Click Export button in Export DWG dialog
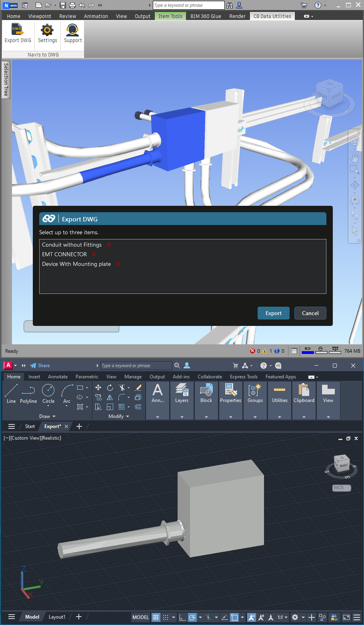 point(274,313)
